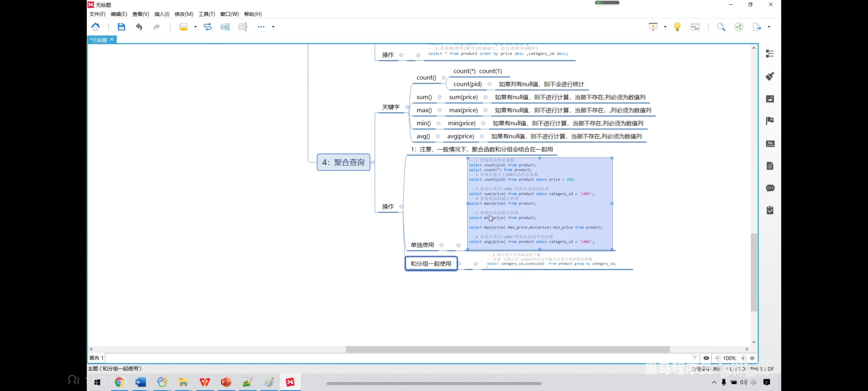Open the comments speech bubble panel
The height and width of the screenshot is (391, 868).
(770, 188)
